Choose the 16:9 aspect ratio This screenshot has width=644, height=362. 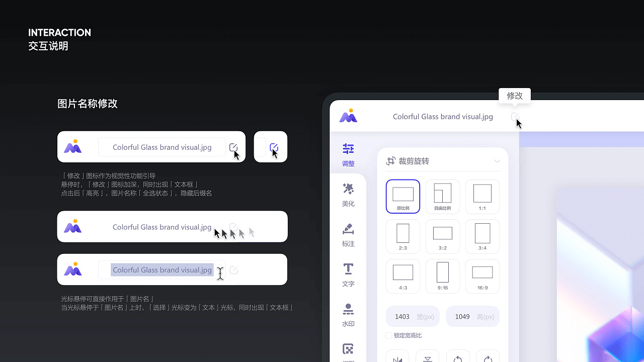click(482, 276)
